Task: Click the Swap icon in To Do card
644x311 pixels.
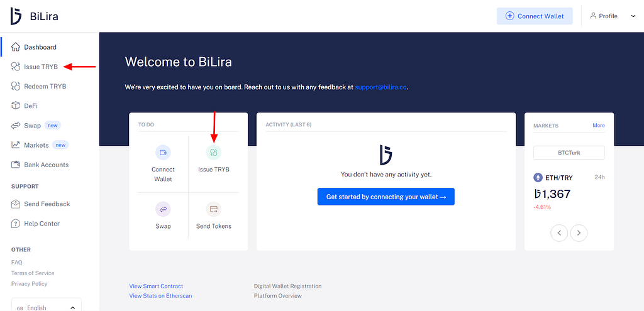Action: pyautogui.click(x=163, y=209)
